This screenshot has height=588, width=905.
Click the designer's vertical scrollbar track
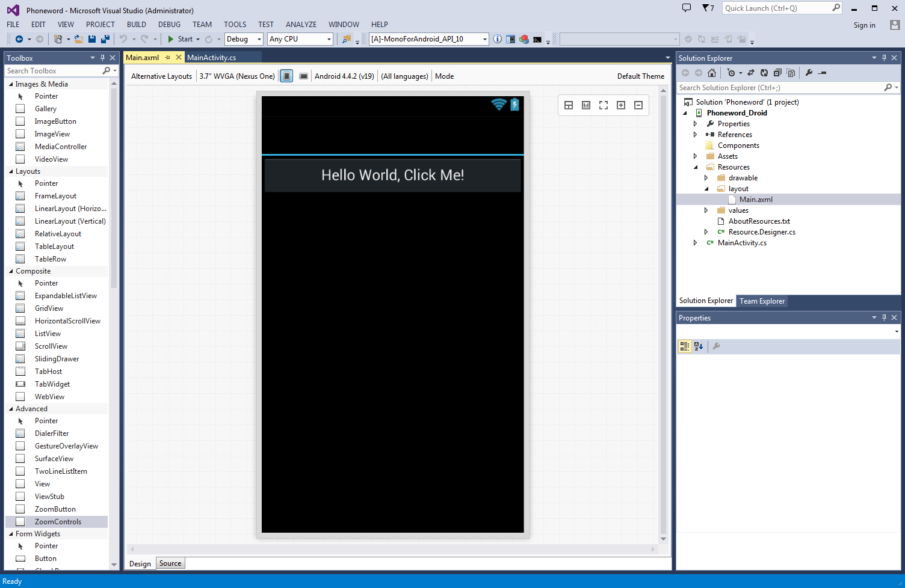point(663,313)
